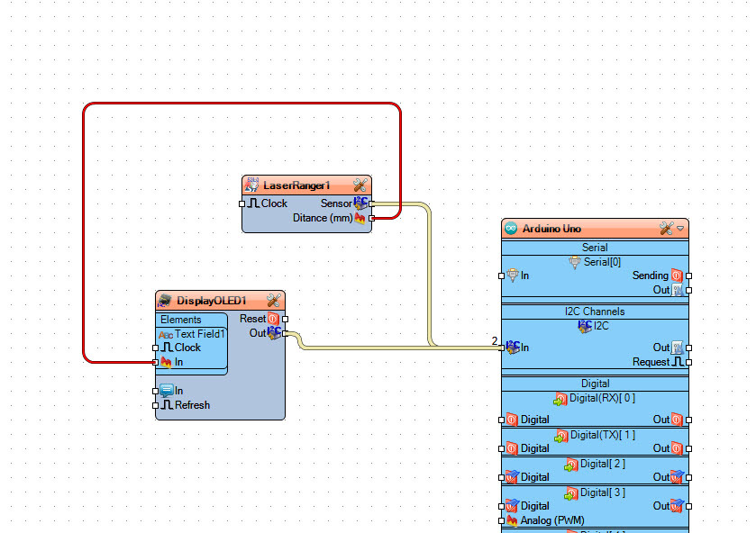Click Arduino I2C Out pin icon
The width and height of the screenshot is (756, 533).
678,347
